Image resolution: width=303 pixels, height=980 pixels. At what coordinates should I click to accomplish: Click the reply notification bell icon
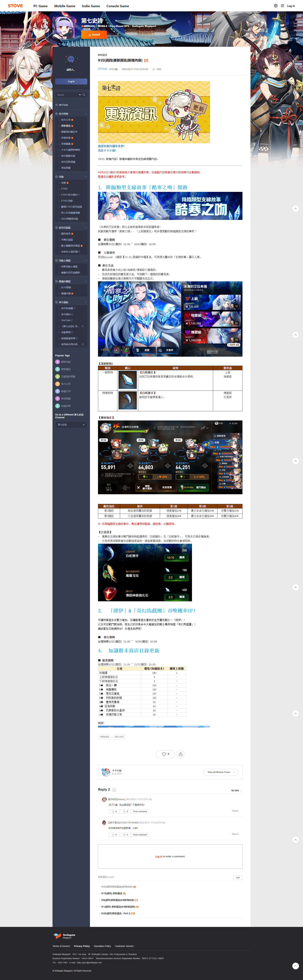(x=114, y=790)
